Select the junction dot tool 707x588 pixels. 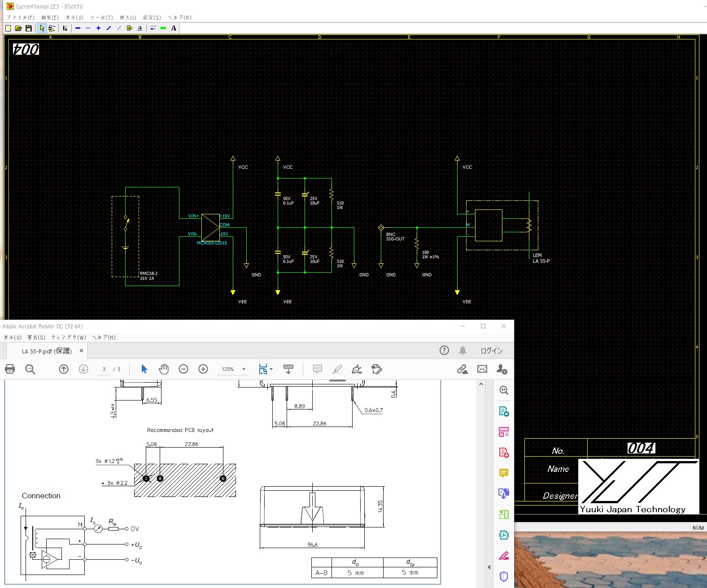click(x=98, y=28)
